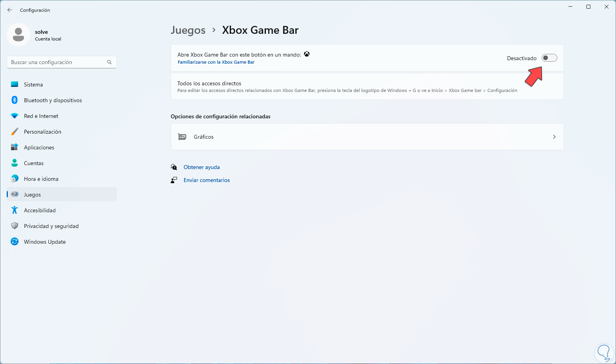Select Personalización in the sidebar
Screen dimensions: 616x364
click(x=62, y=132)
